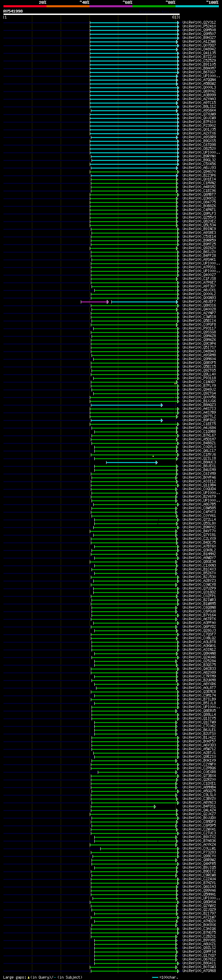Select label UniRef100_Q4KFR5
This screenshot has height=980, width=222.
[x=199, y=864]
